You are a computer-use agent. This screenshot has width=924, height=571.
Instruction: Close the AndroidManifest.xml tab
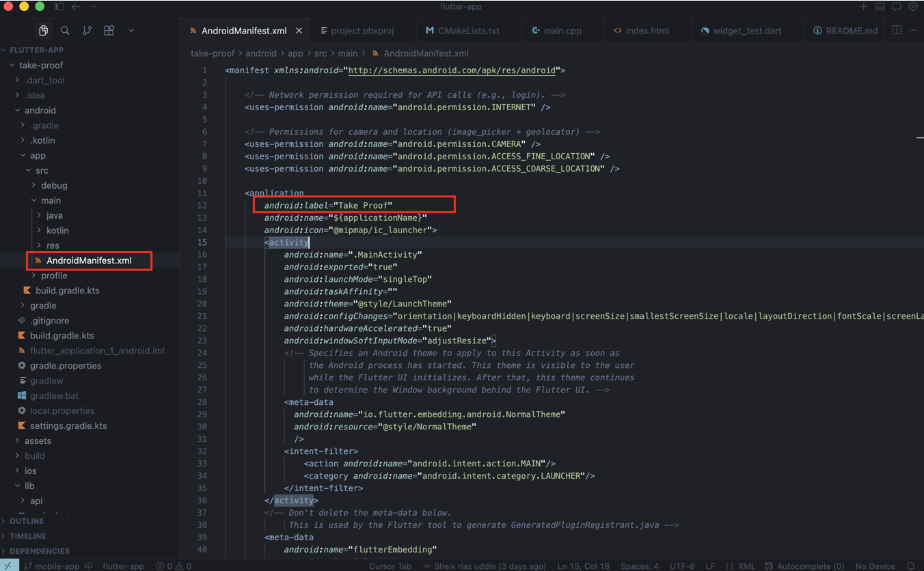pos(299,31)
